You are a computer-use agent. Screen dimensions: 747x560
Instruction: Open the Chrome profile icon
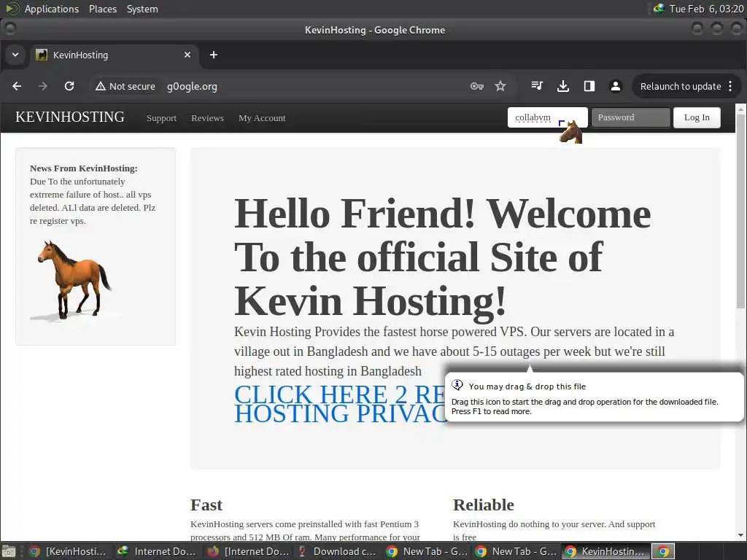(616, 86)
